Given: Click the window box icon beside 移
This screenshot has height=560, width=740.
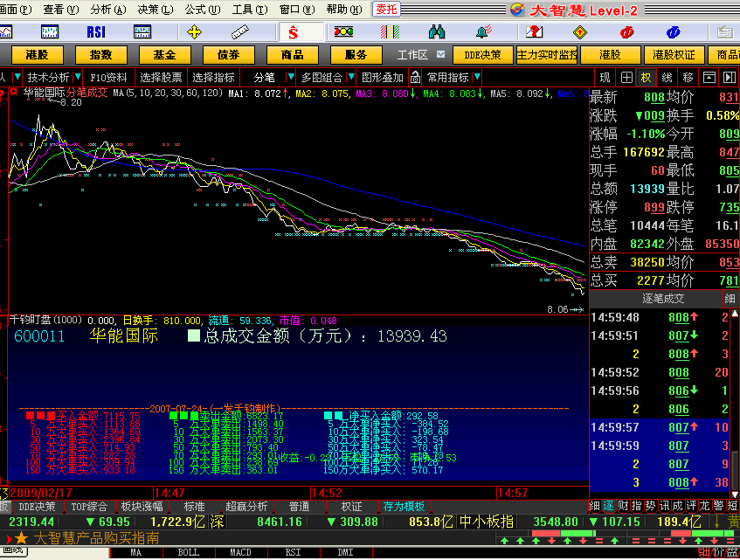Looking at the screenshot, I should (709, 78).
